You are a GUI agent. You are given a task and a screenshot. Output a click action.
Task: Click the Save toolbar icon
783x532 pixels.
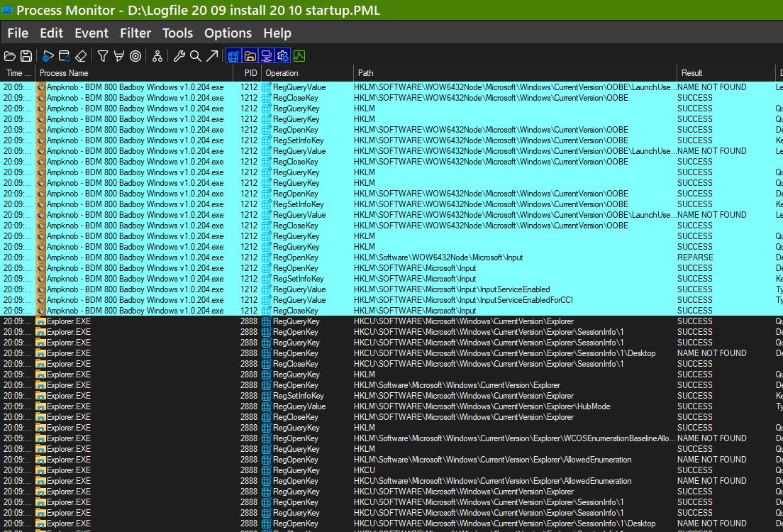(26, 56)
